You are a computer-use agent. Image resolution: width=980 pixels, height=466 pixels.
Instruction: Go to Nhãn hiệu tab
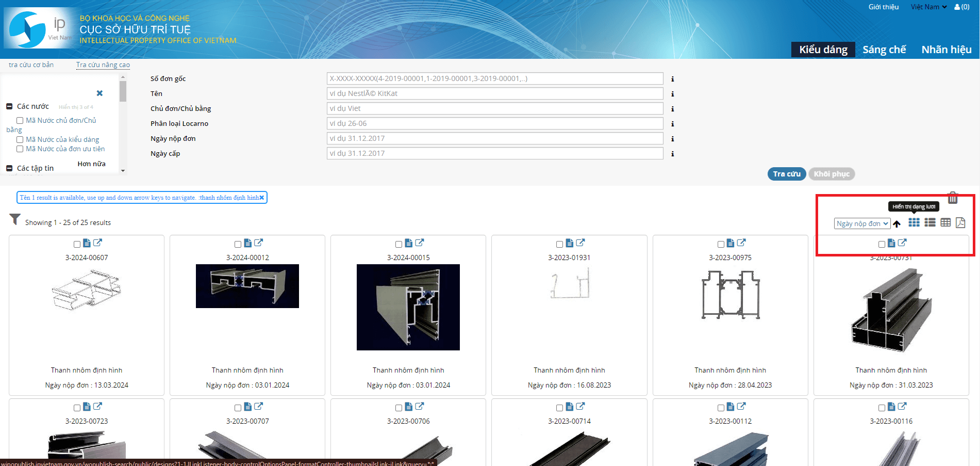[946, 50]
